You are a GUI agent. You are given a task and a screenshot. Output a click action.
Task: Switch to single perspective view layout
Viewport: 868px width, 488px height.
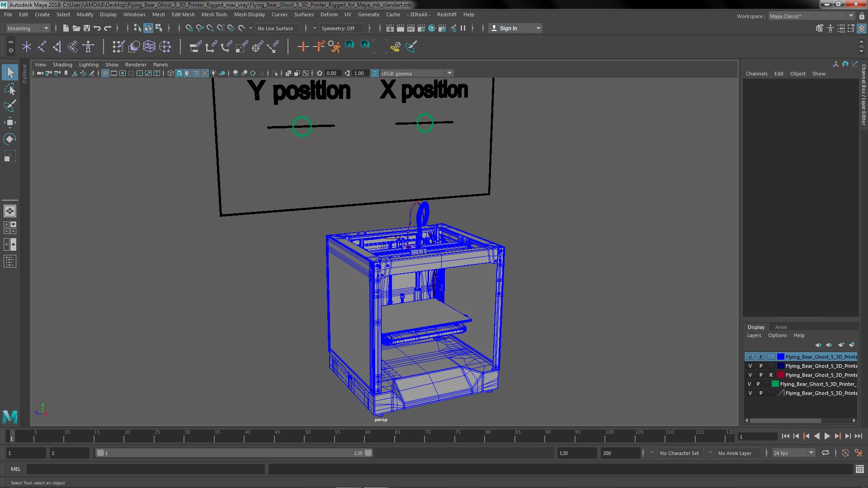point(10,211)
